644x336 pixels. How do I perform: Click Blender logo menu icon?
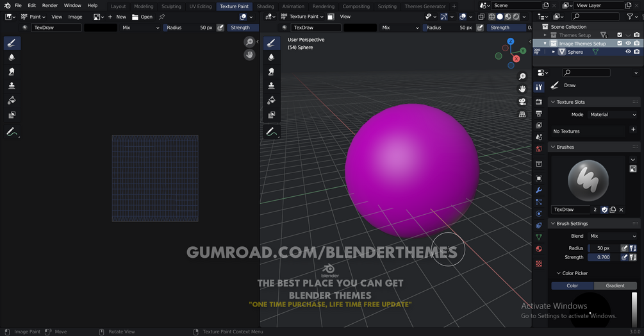click(x=7, y=5)
